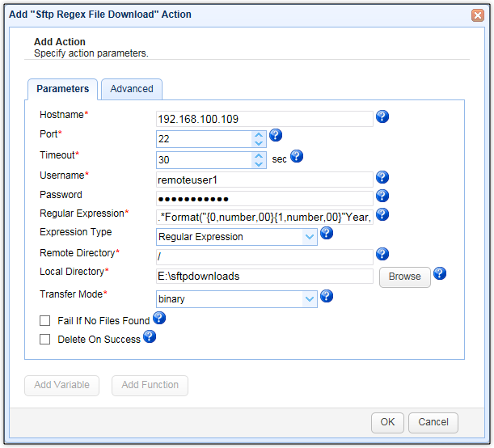Show help for Regular Expression field

click(x=382, y=214)
